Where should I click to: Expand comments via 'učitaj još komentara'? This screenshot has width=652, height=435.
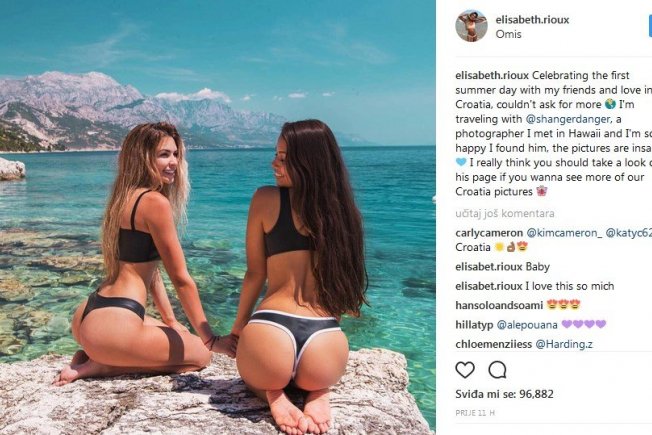point(505,213)
